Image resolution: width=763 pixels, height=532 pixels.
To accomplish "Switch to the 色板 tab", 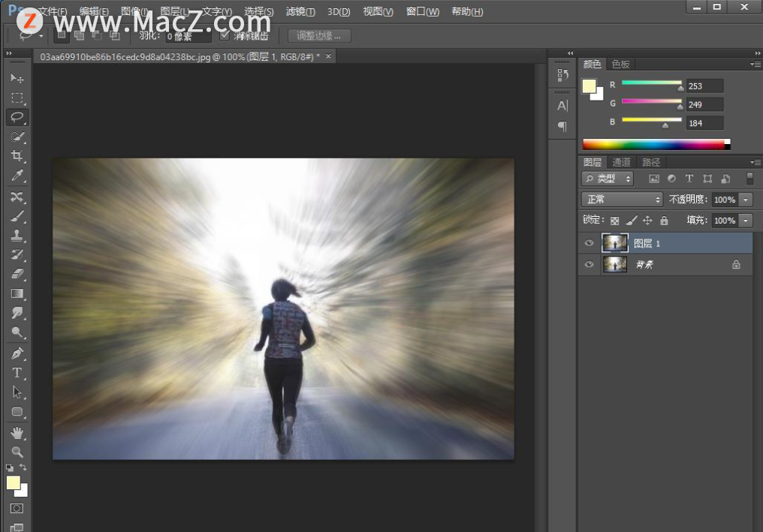I will (x=620, y=65).
